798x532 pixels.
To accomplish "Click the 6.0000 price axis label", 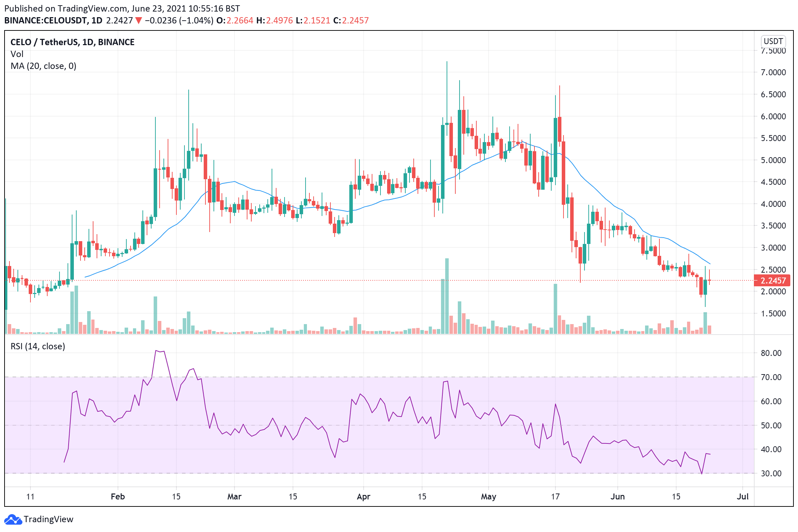I will (773, 117).
